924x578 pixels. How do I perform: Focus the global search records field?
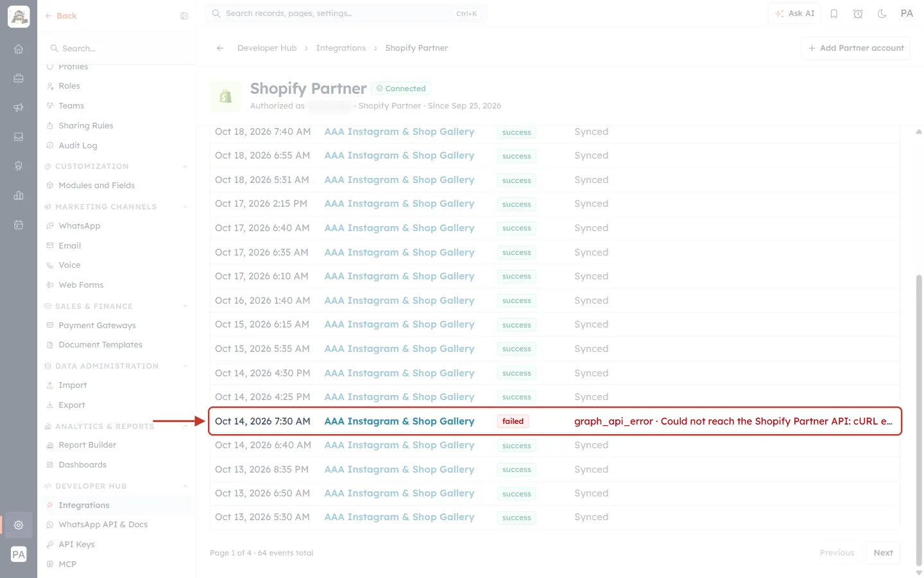[346, 13]
